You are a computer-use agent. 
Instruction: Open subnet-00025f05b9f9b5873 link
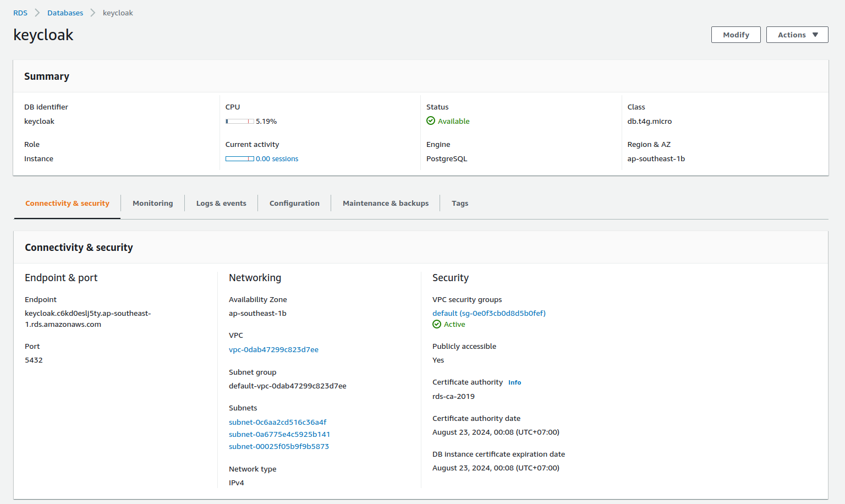(278, 446)
